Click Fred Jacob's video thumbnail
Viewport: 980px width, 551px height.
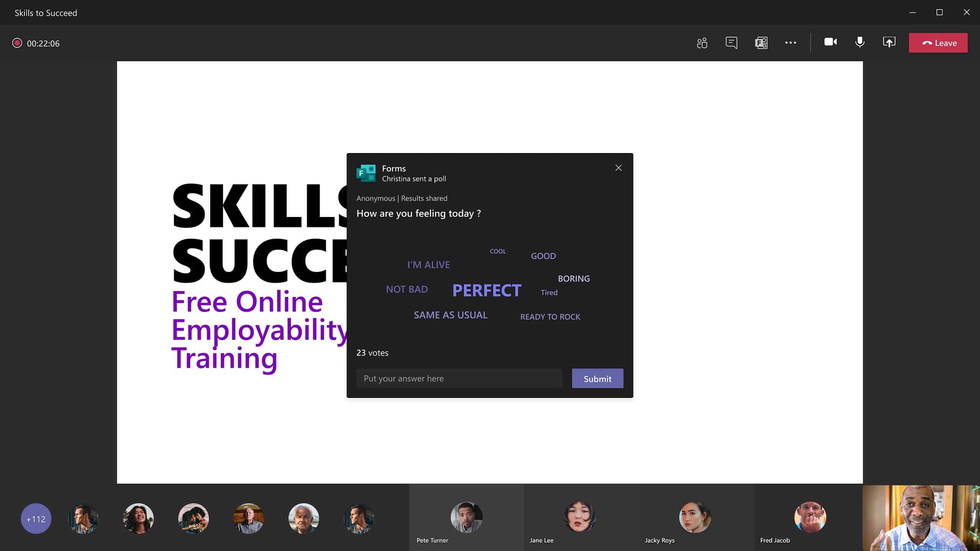[809, 518]
